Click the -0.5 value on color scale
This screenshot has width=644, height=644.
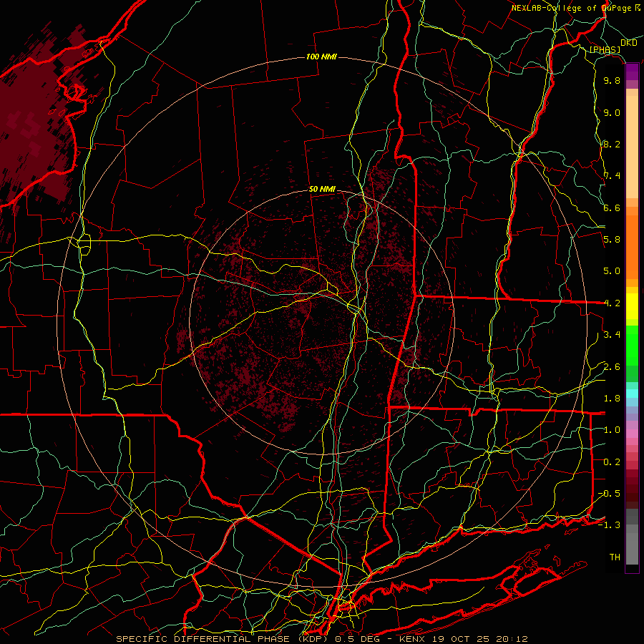pyautogui.click(x=609, y=494)
